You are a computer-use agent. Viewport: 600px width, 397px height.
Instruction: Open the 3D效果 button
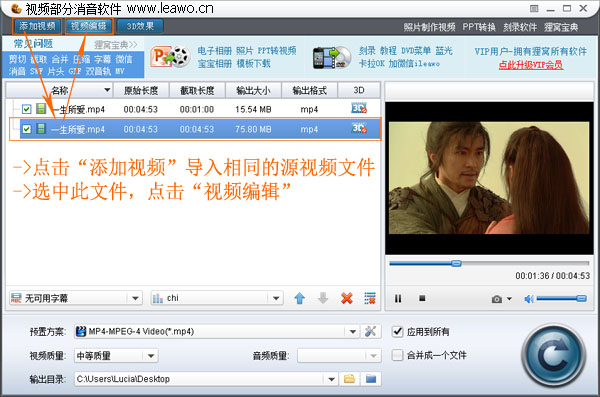pyautogui.click(x=140, y=26)
